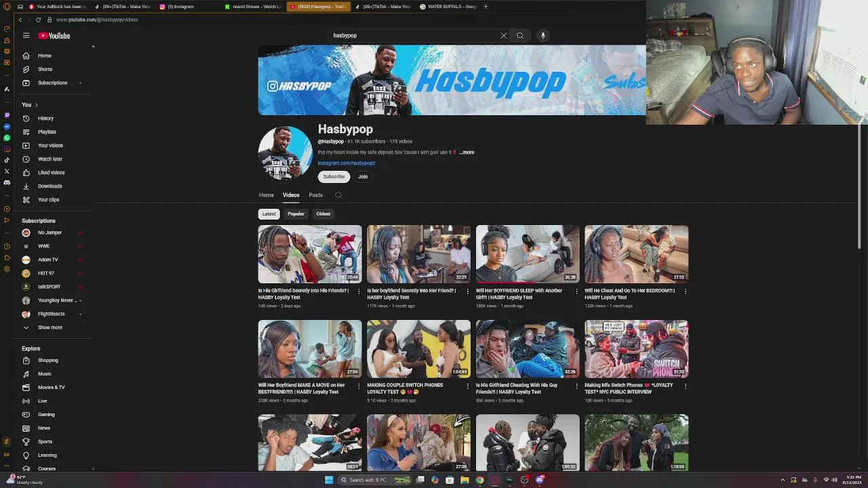868x488 pixels.
Task: Click the YouTube logo
Action: 54,35
